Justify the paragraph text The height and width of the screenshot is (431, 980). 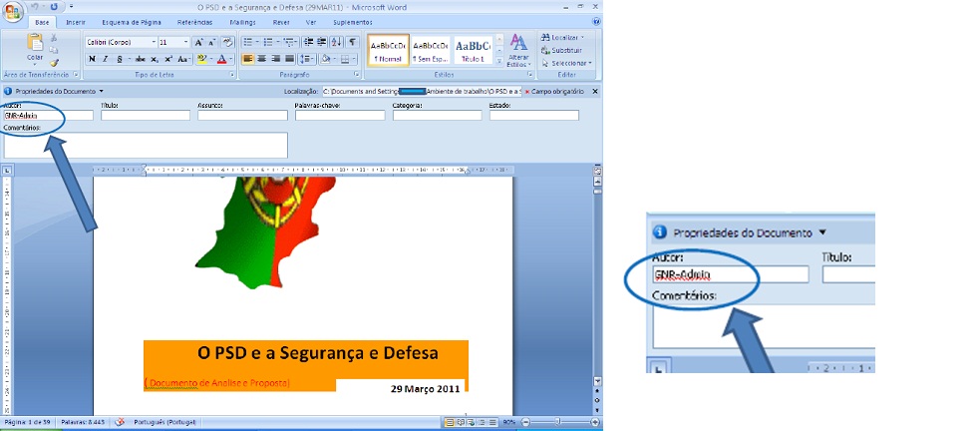tap(289, 59)
